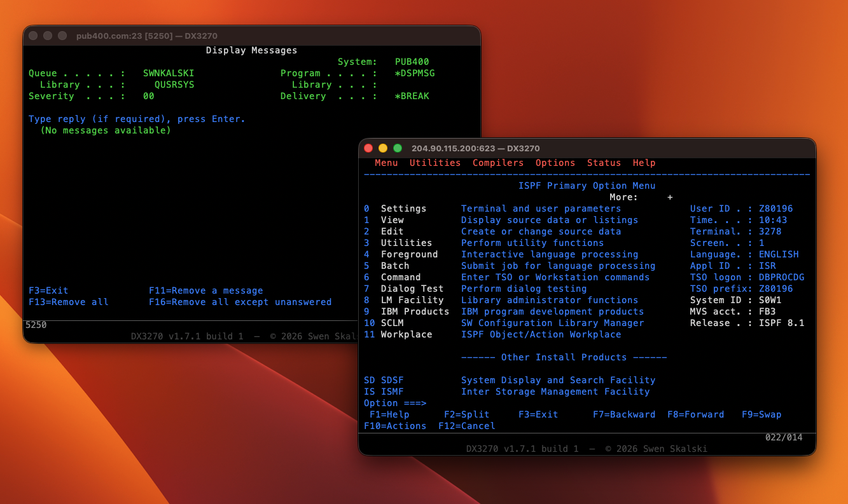This screenshot has width=848, height=504.
Task: Click the Delivery value *BREAK
Action: pyautogui.click(x=412, y=96)
